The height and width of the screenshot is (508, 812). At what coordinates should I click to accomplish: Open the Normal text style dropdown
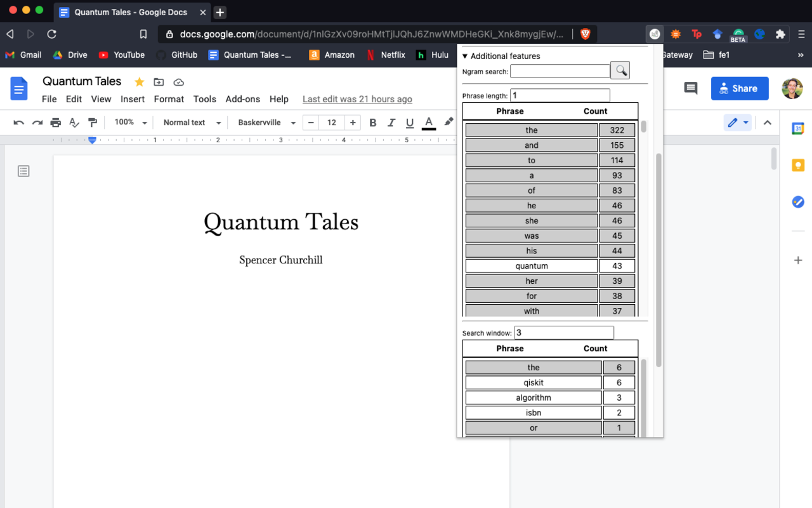pos(192,123)
